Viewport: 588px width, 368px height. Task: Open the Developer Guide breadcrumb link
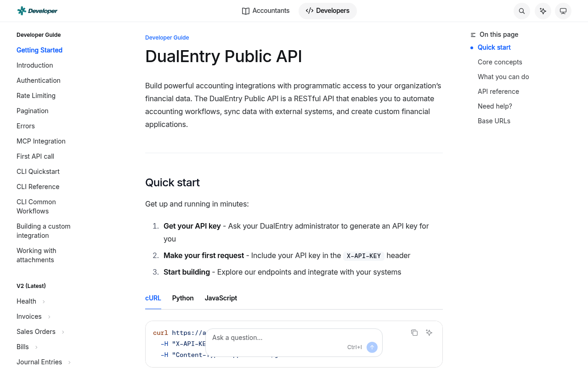167,38
